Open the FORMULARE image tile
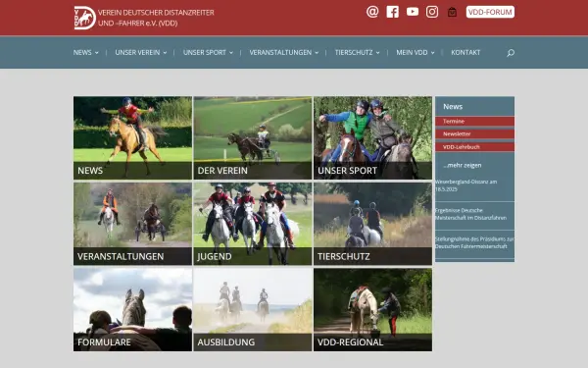588x368 pixels. 132,310
